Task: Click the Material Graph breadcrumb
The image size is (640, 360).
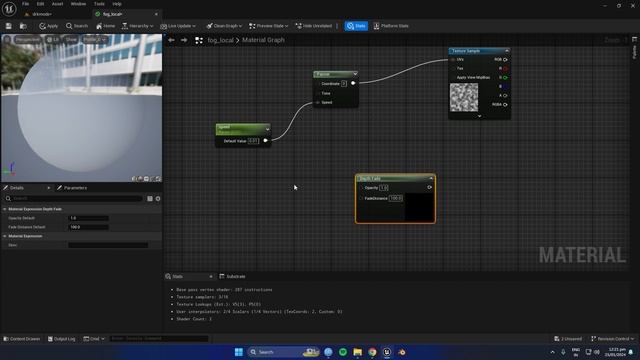Action: pyautogui.click(x=263, y=40)
